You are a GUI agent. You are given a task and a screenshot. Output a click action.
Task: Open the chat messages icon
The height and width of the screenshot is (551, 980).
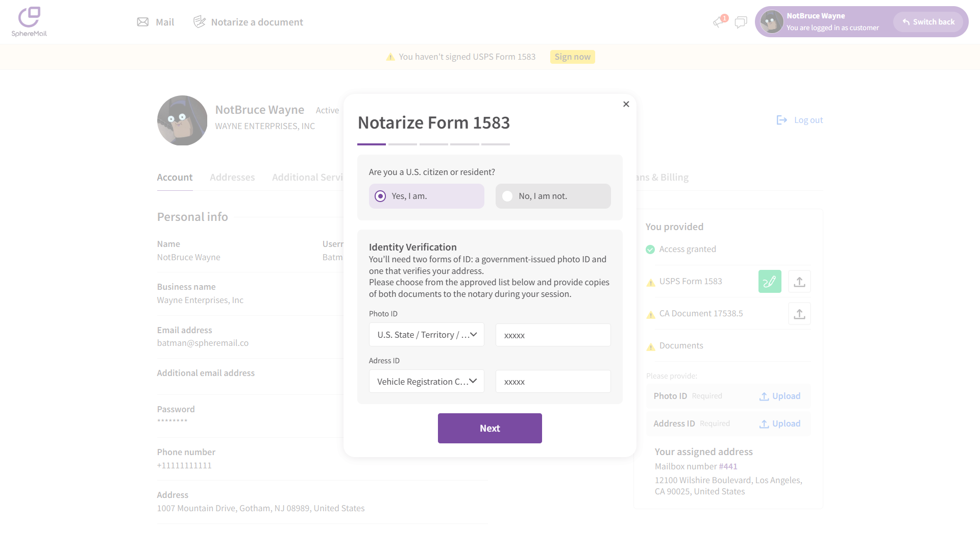click(741, 22)
